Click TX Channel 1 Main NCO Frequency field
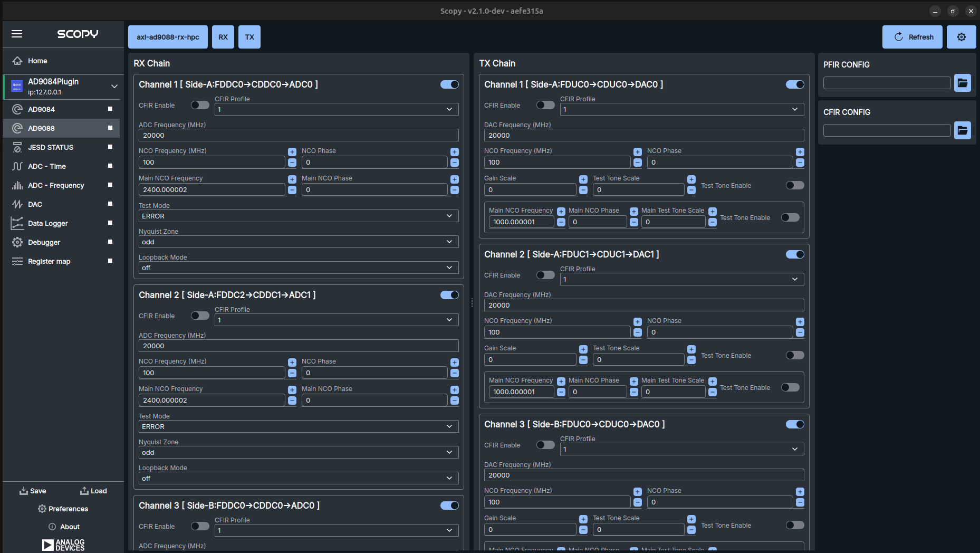 [521, 222]
